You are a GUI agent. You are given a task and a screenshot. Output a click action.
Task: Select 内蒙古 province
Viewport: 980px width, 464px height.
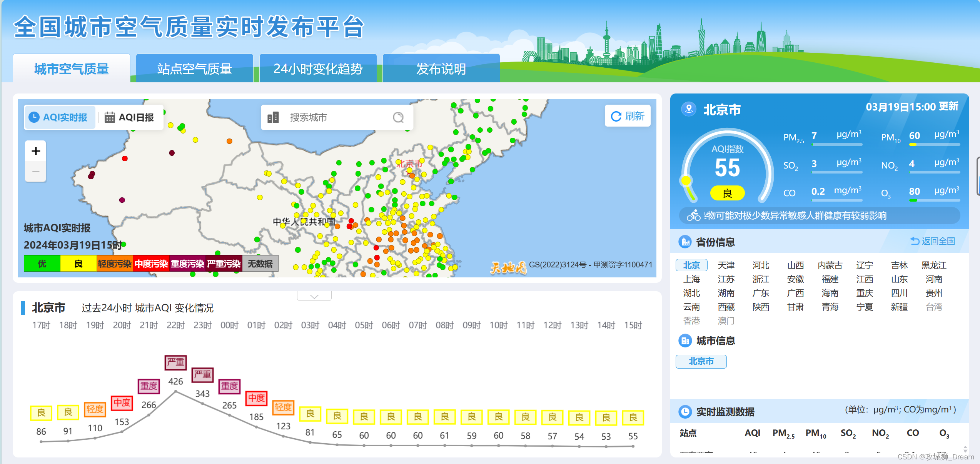[x=830, y=265]
